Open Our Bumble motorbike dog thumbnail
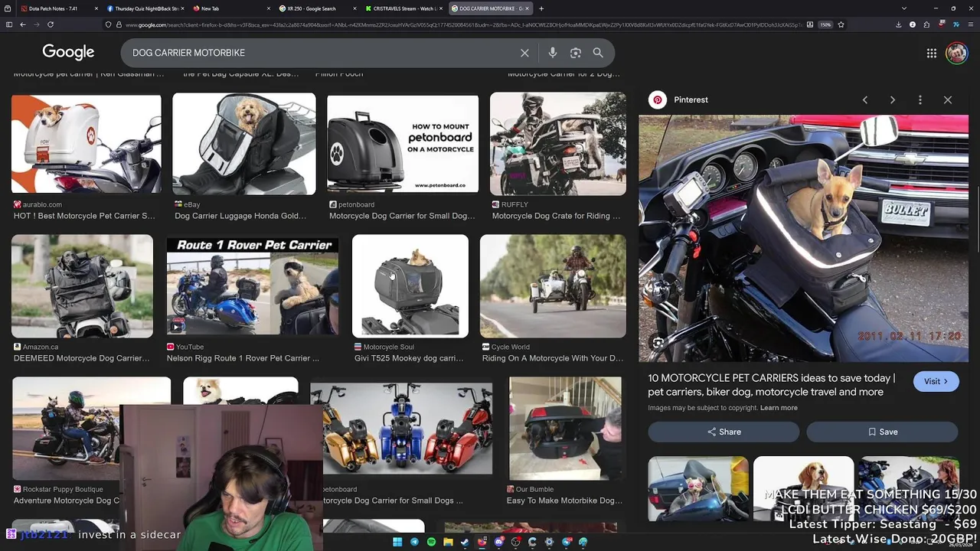The image size is (980, 551). pyautogui.click(x=566, y=429)
